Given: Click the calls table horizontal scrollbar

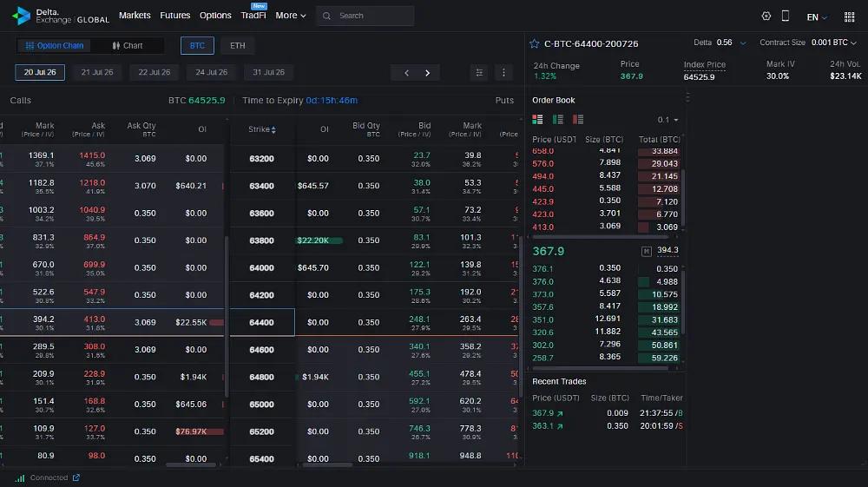Looking at the screenshot, I should coord(191,465).
